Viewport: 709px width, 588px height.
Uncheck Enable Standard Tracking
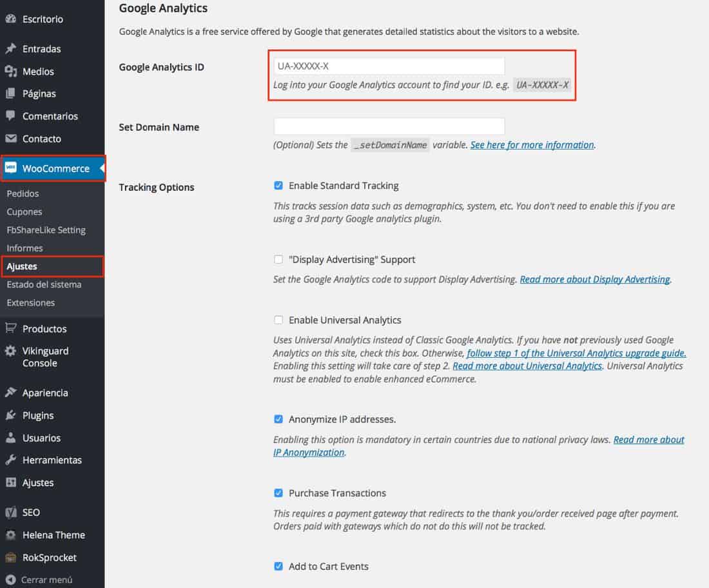tap(278, 186)
